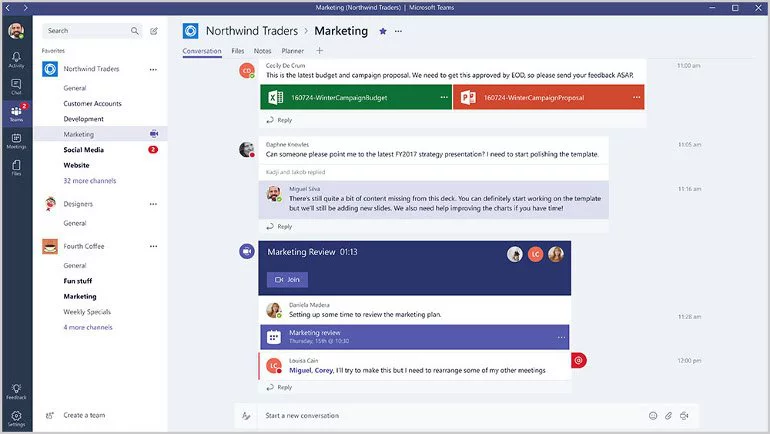Open the Social Media channel
The width and height of the screenshot is (770, 434).
(83, 150)
